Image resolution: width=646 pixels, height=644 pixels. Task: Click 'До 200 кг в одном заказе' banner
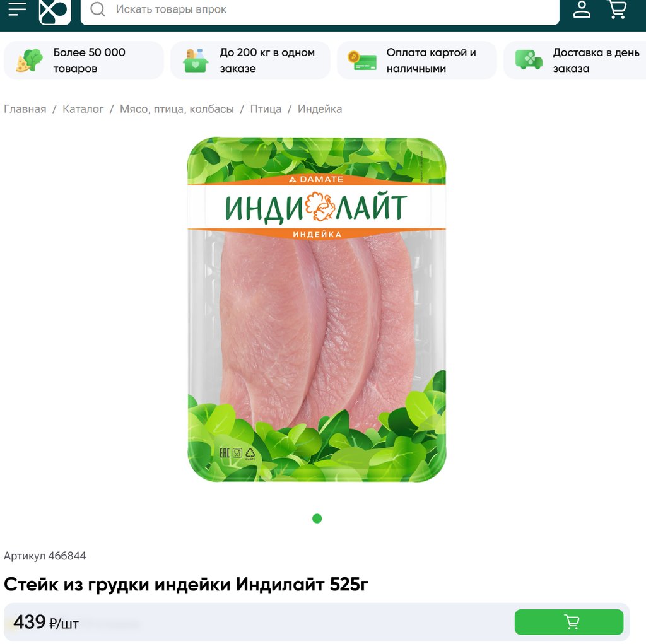(250, 61)
